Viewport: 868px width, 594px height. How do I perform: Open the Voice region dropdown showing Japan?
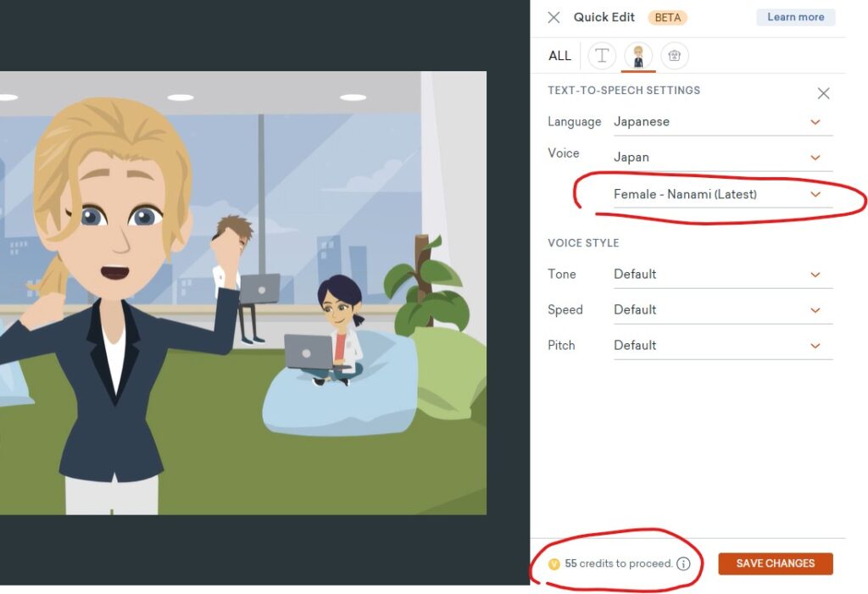tap(723, 158)
